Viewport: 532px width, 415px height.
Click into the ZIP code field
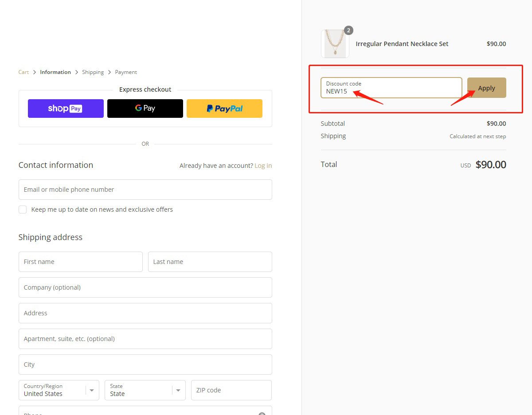click(231, 390)
